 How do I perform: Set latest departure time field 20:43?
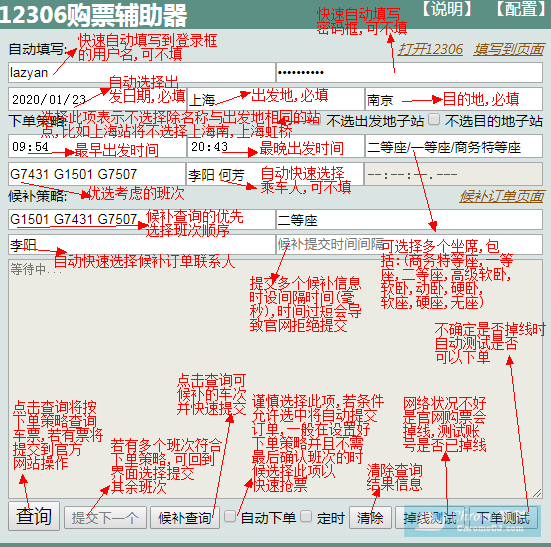point(276,146)
